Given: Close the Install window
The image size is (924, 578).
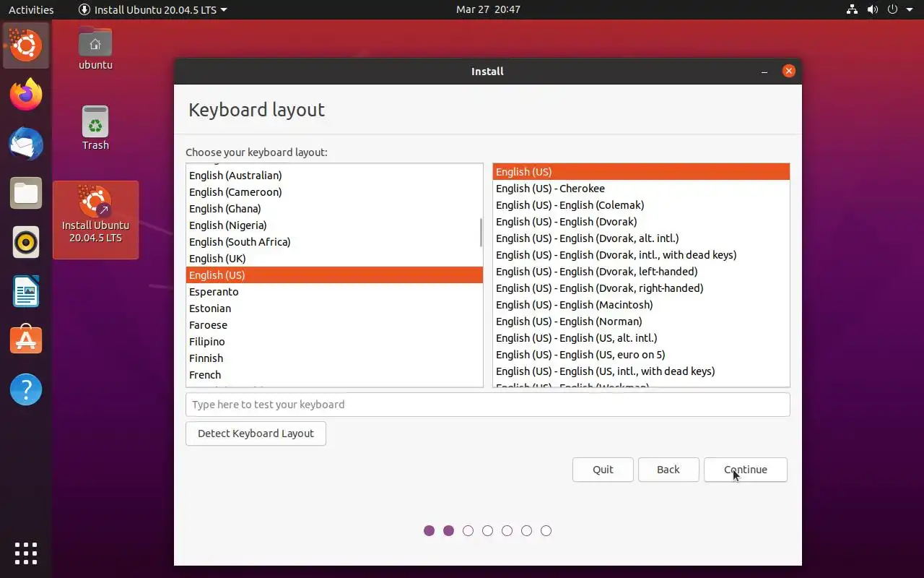Looking at the screenshot, I should [789, 71].
